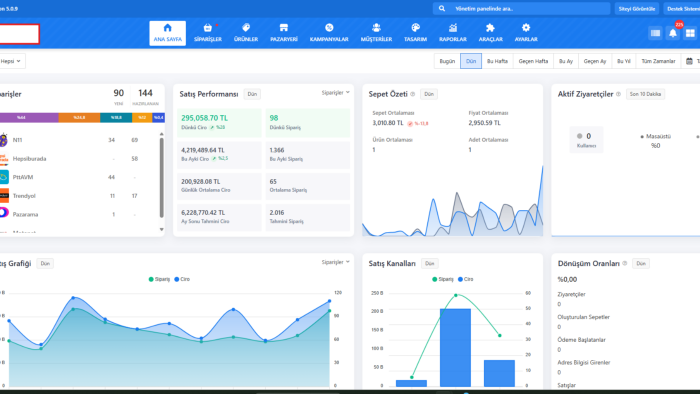The width and height of the screenshot is (700, 394).
Task: Toggle Sipariş legend in Satış Kanalları
Action: (443, 279)
